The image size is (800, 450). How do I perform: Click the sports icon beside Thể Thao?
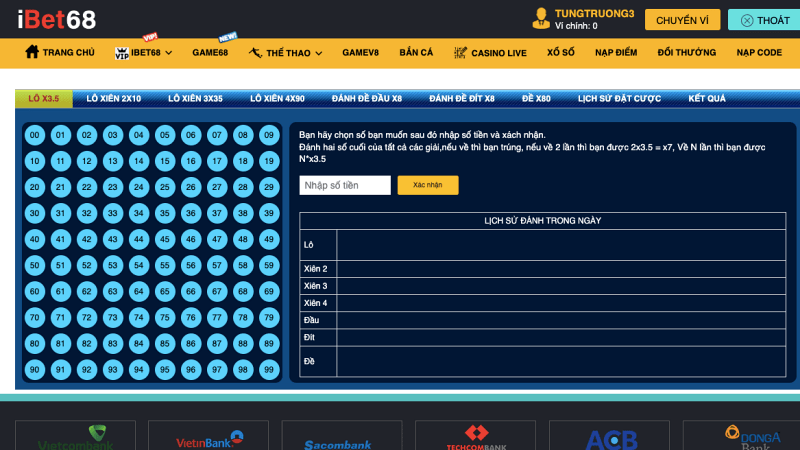pos(255,52)
